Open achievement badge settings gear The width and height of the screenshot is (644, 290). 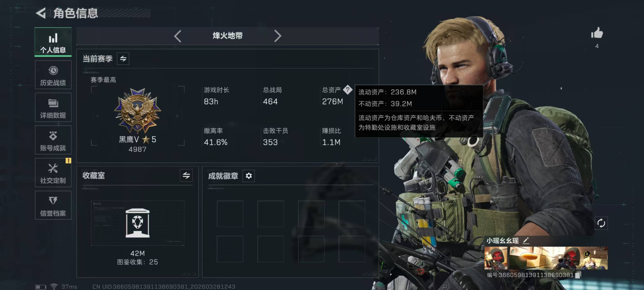(x=248, y=176)
